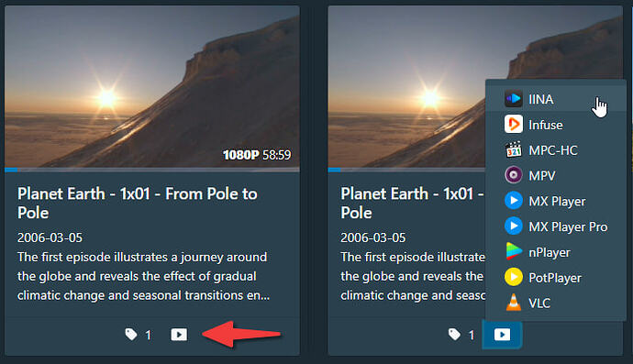
Task: Click left scene thumbnail with 1080P label
Action: [x=152, y=86]
